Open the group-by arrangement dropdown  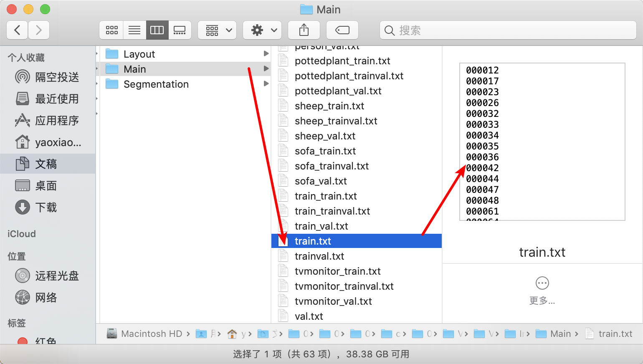click(x=217, y=30)
